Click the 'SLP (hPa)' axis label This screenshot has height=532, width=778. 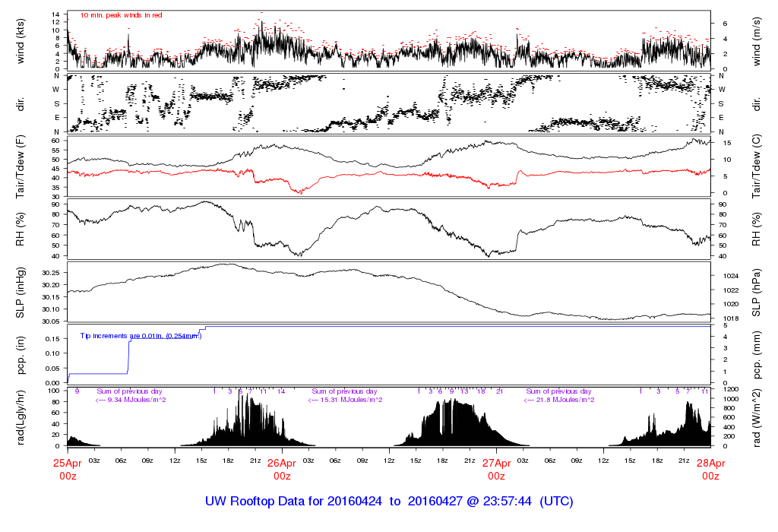click(x=756, y=293)
